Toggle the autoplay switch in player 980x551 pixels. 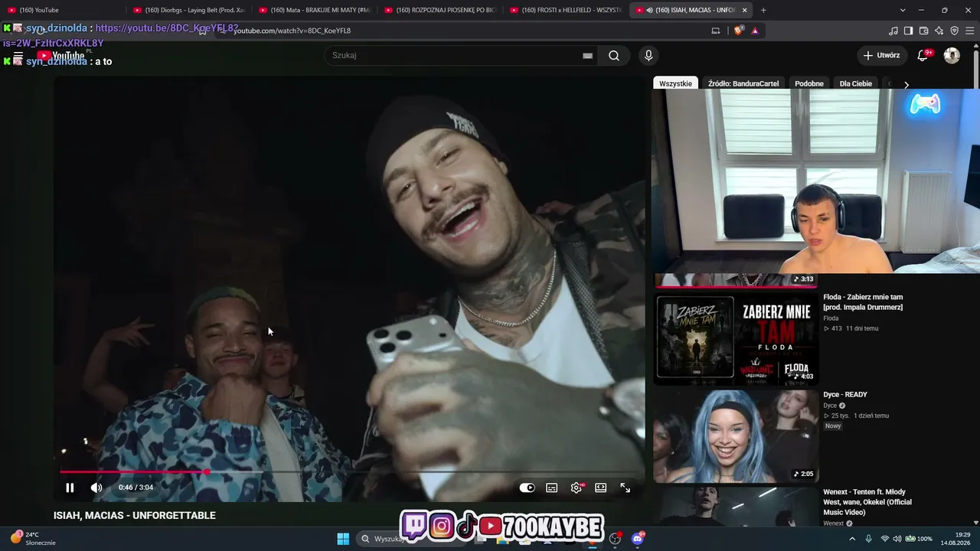(527, 487)
